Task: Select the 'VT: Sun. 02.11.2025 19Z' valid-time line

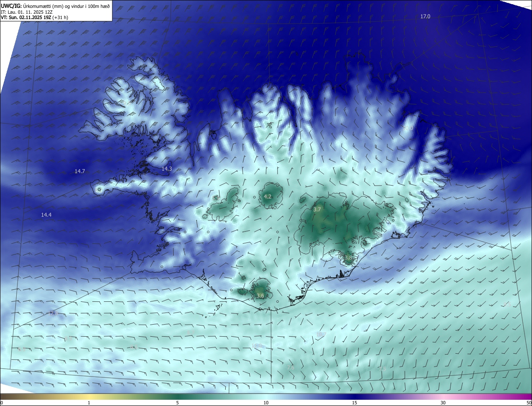Action: click(x=34, y=17)
